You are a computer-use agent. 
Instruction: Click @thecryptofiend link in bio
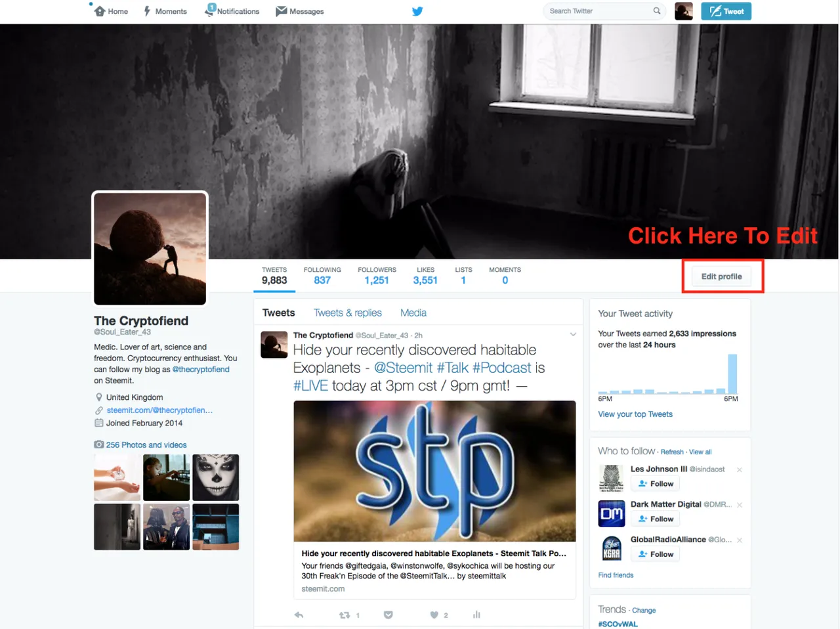point(201,370)
